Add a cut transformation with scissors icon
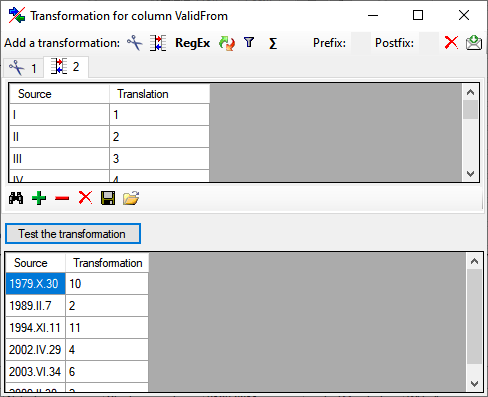 [x=135, y=43]
